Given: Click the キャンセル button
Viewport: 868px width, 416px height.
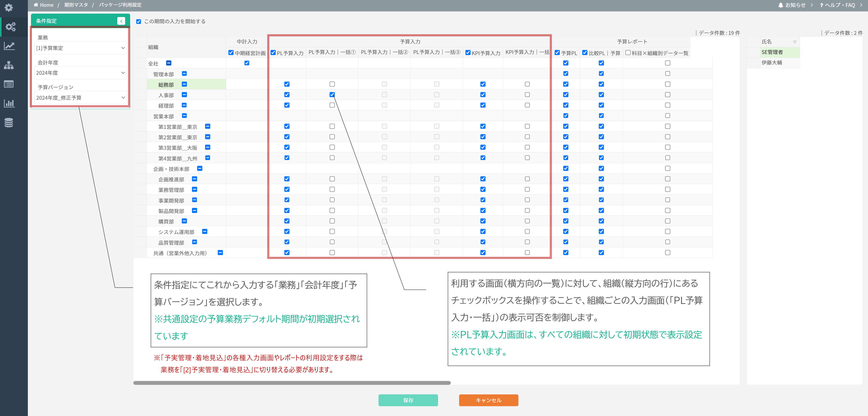Looking at the screenshot, I should pyautogui.click(x=488, y=400).
